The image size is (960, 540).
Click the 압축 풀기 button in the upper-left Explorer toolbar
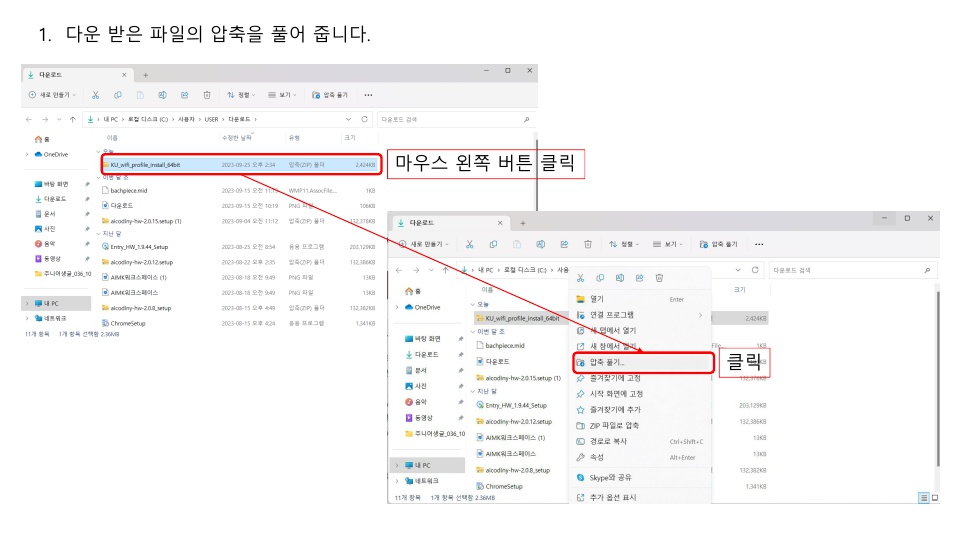(330, 95)
